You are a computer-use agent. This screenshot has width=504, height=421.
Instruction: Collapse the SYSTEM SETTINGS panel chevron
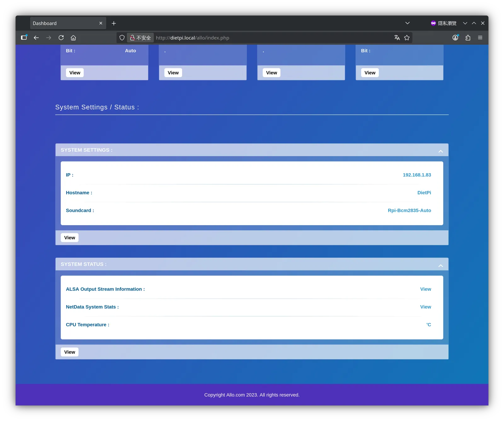[441, 151]
